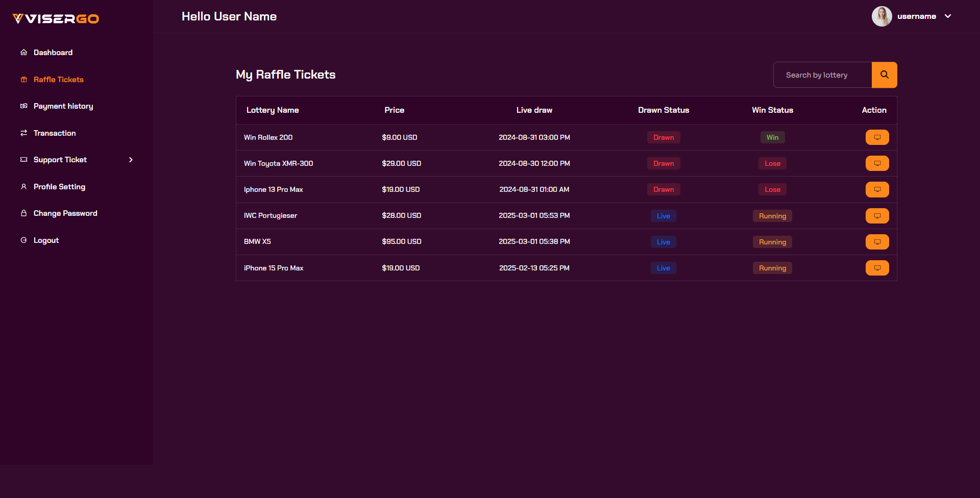Click the 2024-08-30 12:00 PM draw date
The width and height of the screenshot is (980, 498).
tap(534, 163)
